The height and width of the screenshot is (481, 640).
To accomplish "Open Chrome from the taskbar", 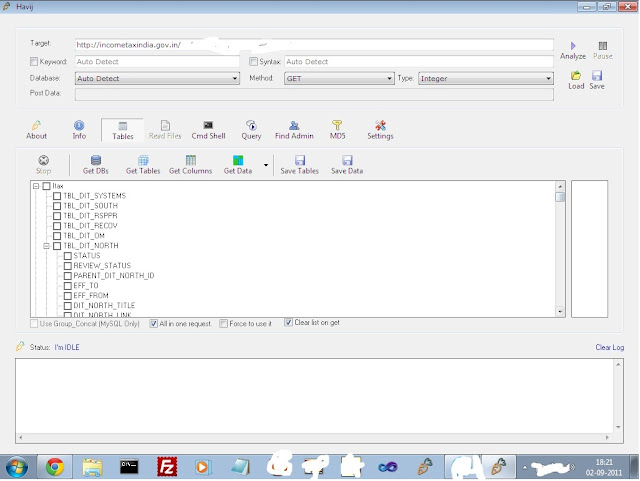I will tap(55, 467).
